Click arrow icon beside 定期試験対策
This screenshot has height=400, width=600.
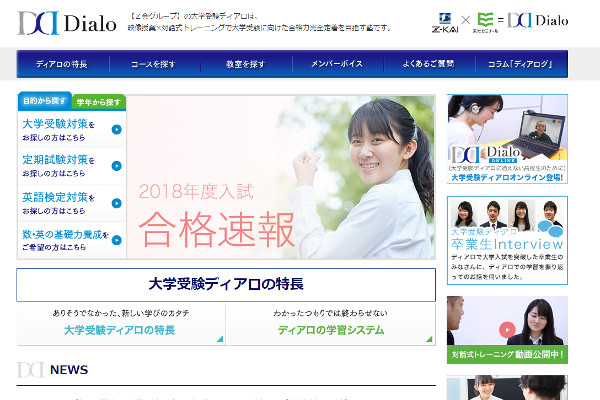[x=116, y=166]
